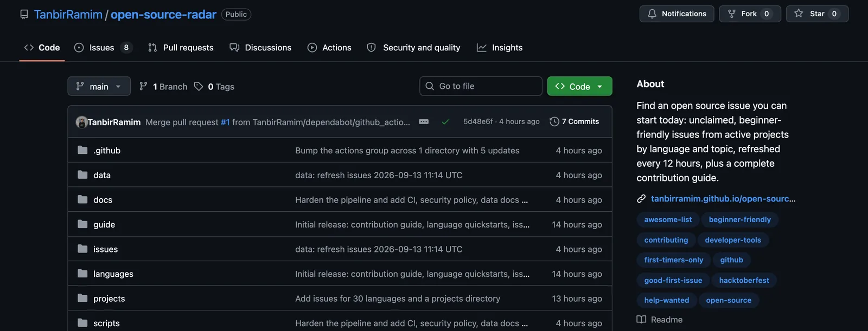Click the fork icon in Fork button
Viewport: 868px width, 331px height.
732,14
